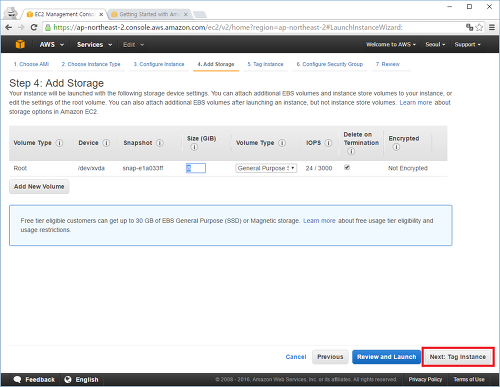Open Learn more link about free usage tier

(x=319, y=221)
